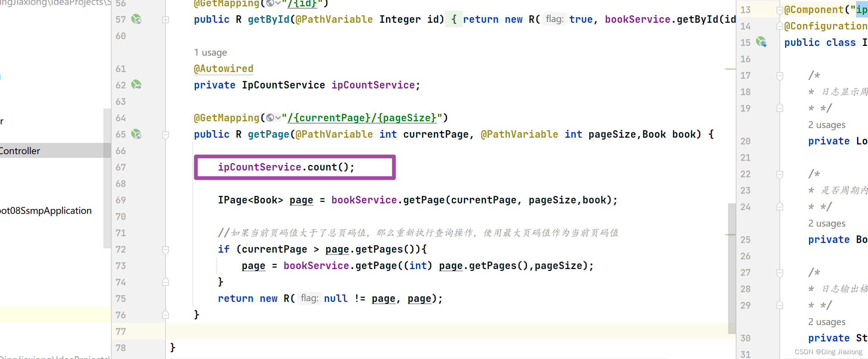Collapse the comment block starting at line 17
Screen dimensions: 868x359
tap(780, 76)
